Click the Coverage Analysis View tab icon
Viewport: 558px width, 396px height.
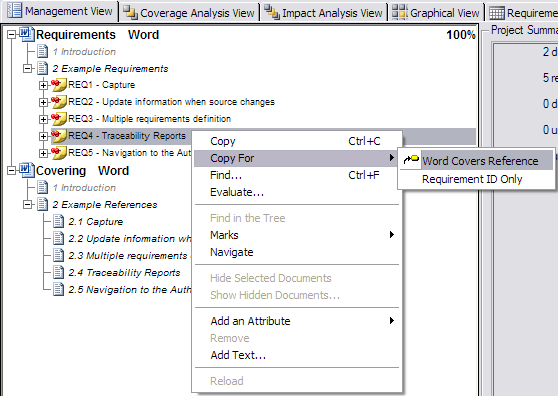point(130,13)
